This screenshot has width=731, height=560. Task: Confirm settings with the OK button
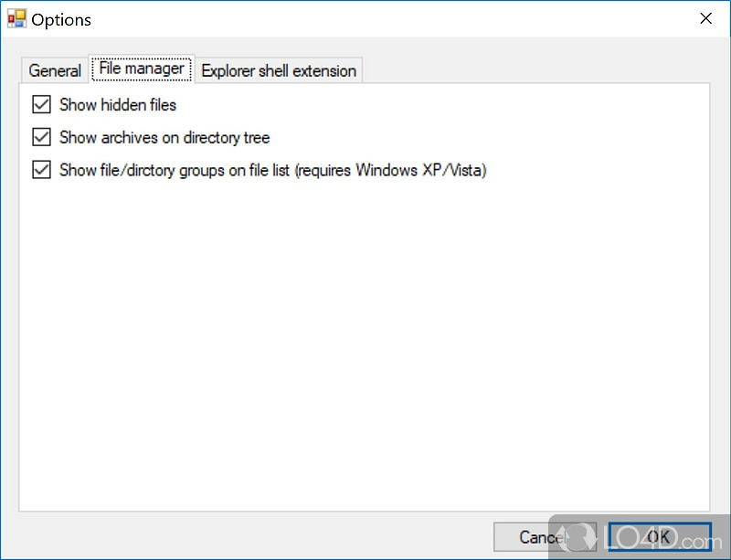660,537
